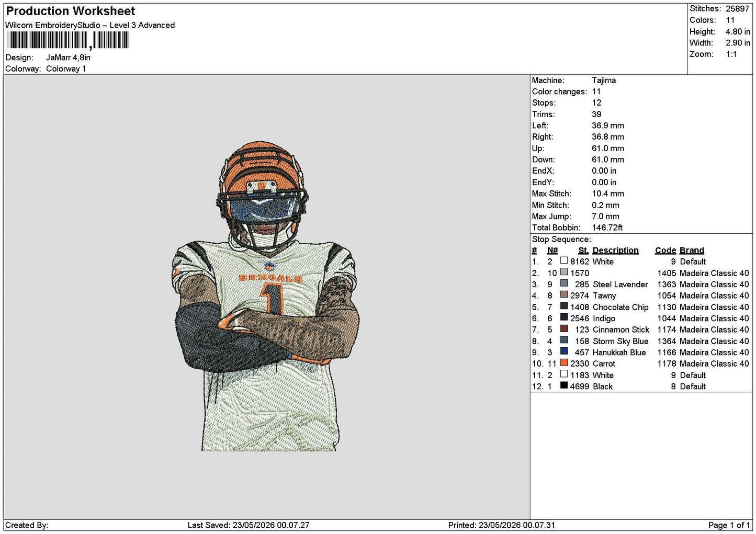Click the 'Color changes:' label
The height and width of the screenshot is (534, 756).
click(x=560, y=92)
